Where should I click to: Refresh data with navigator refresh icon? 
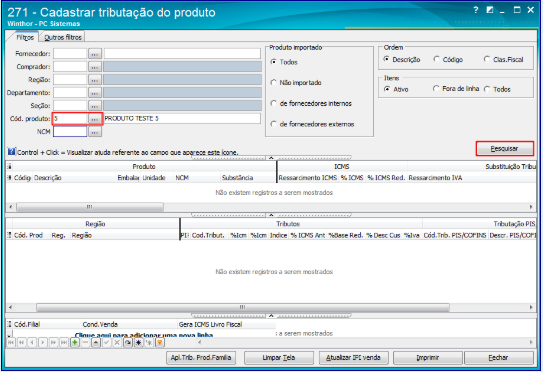point(128,343)
